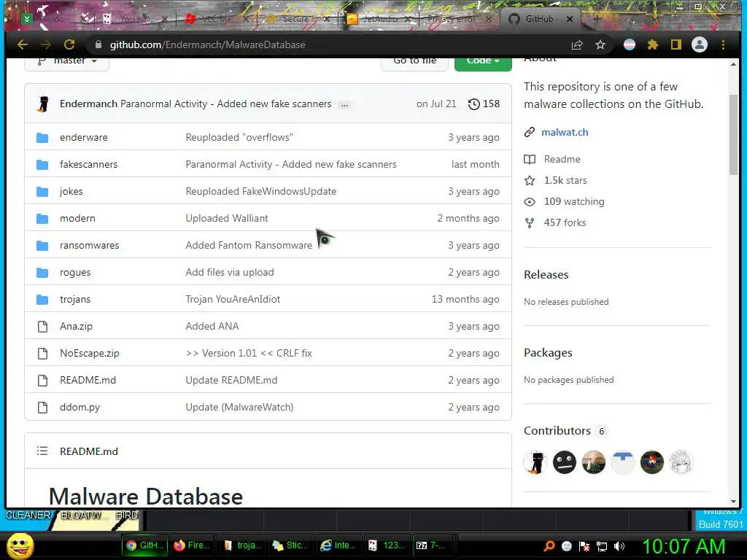Click the forward navigation arrow
747x560 pixels.
tap(46, 44)
